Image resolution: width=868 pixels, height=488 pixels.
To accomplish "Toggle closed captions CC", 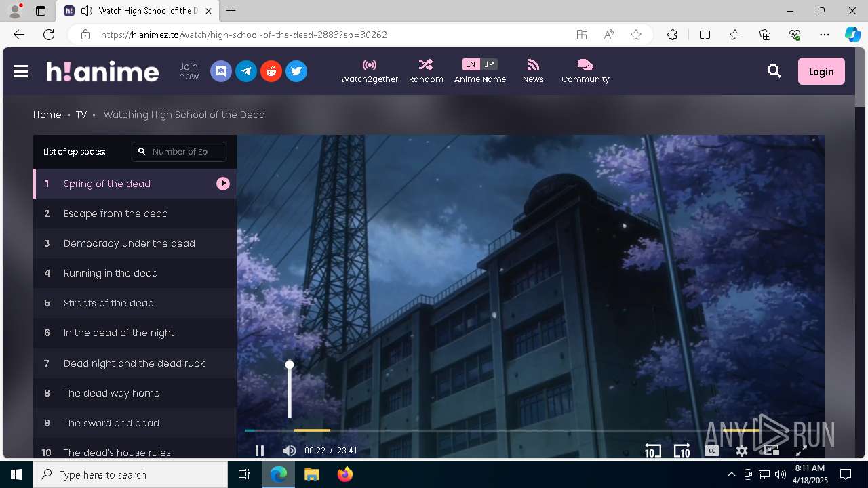I will [x=712, y=451].
